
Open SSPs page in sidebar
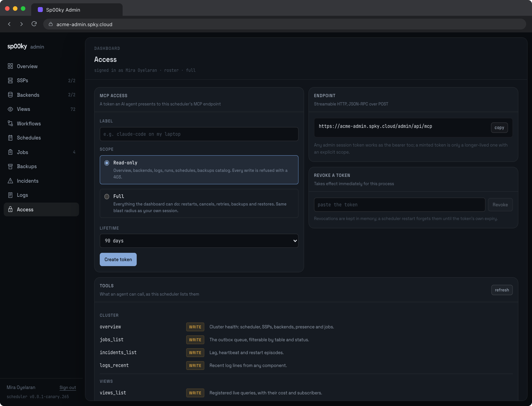coord(41,81)
